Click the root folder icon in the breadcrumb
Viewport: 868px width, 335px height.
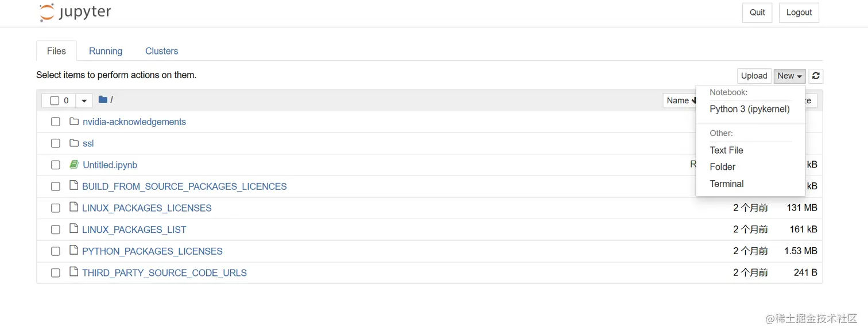(103, 100)
